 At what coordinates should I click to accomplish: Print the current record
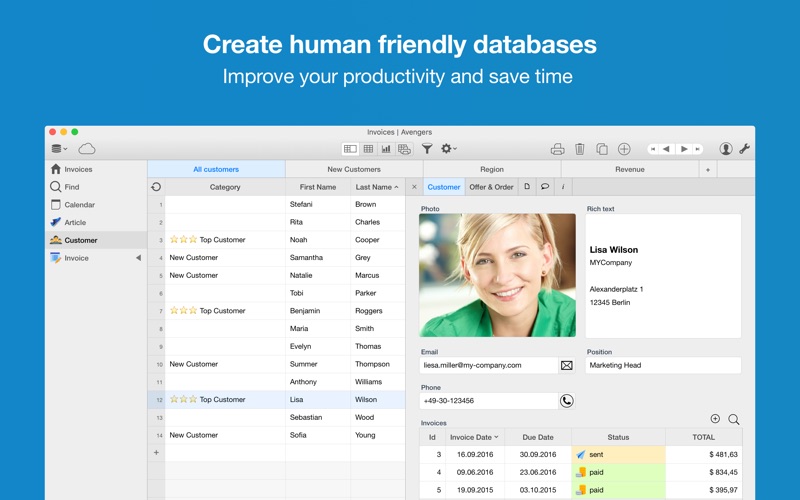[558, 149]
